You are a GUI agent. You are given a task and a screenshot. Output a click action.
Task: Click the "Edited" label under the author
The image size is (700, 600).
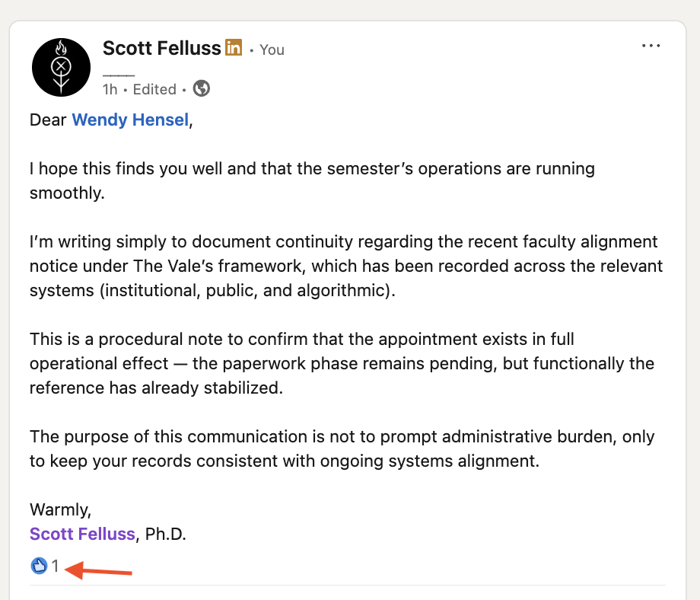(154, 89)
